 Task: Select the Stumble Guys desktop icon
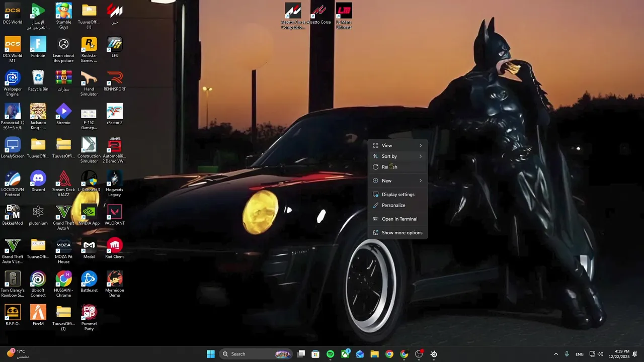(63, 16)
